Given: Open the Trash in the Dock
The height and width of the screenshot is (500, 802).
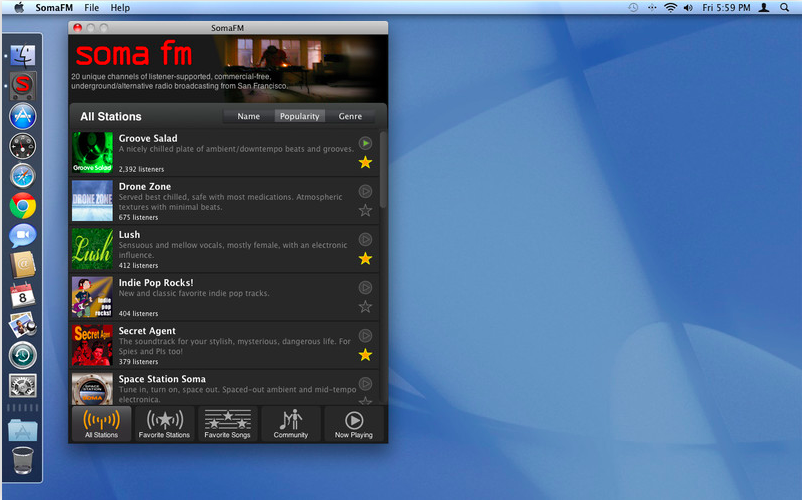Looking at the screenshot, I should coord(23,461).
